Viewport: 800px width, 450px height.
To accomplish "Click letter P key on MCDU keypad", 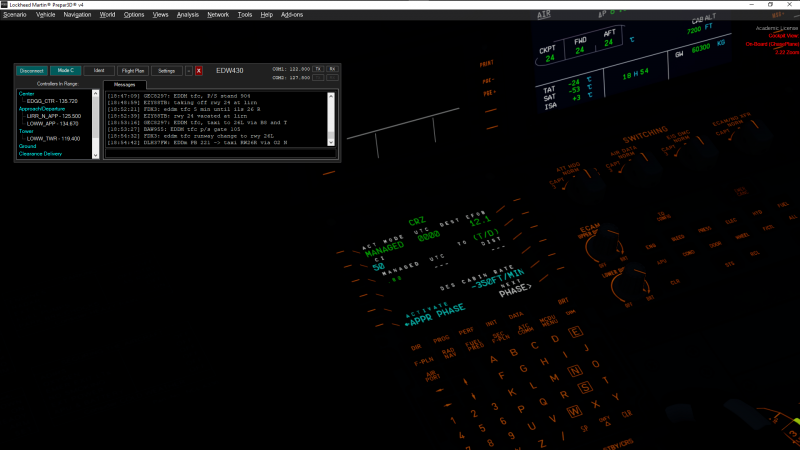I will pos(521,409).
